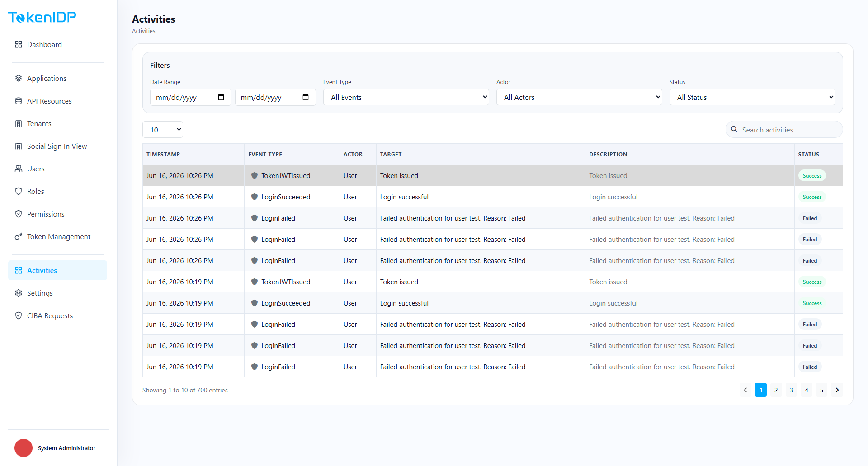Click the Activities grid icon in sidebar
868x466 pixels.
click(19, 270)
